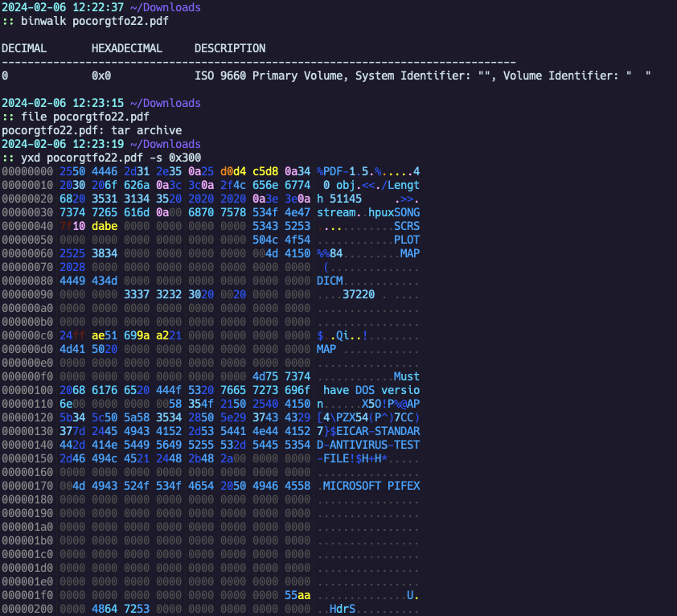Image resolution: width=677 pixels, height=616 pixels.
Task: Click the 'HdrS' ASCII text
Action: click(x=343, y=609)
